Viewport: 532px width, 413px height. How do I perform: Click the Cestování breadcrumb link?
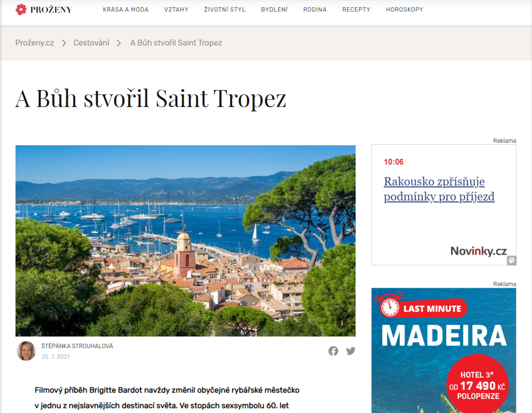click(x=91, y=43)
